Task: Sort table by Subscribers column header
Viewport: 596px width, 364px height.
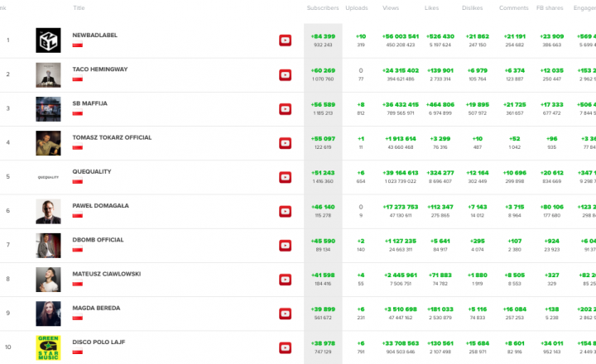Action: click(323, 7)
